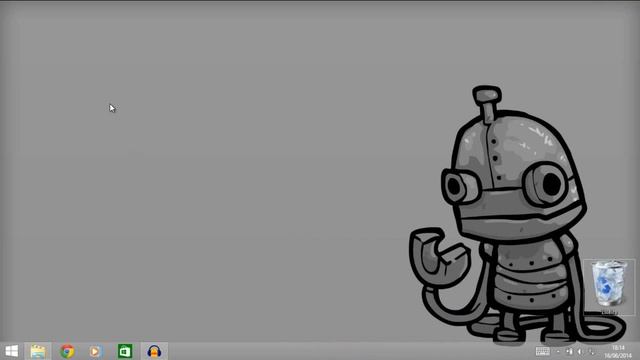
Task: Open the green Windows Store icon
Action: [125, 351]
